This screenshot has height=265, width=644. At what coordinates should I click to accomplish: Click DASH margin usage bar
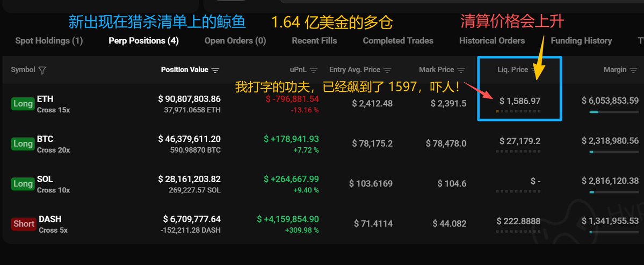coord(614,232)
